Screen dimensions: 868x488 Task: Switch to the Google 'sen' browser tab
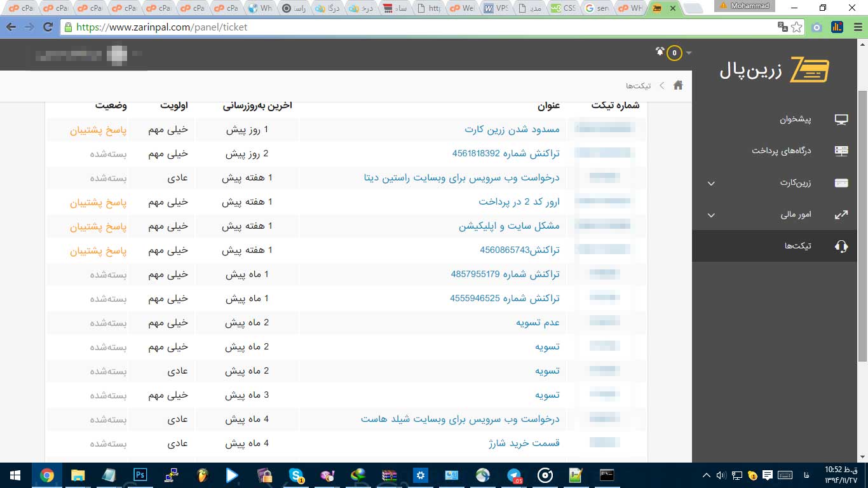click(598, 8)
